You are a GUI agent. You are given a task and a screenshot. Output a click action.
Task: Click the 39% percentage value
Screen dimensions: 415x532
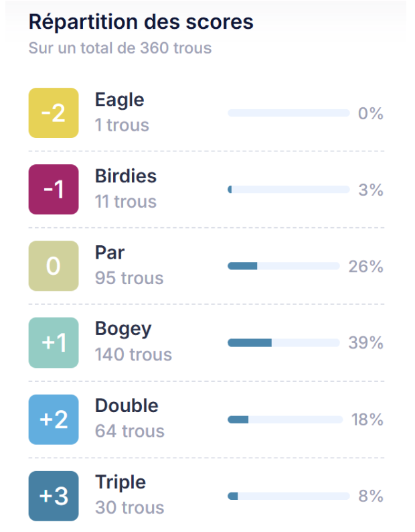pos(365,343)
